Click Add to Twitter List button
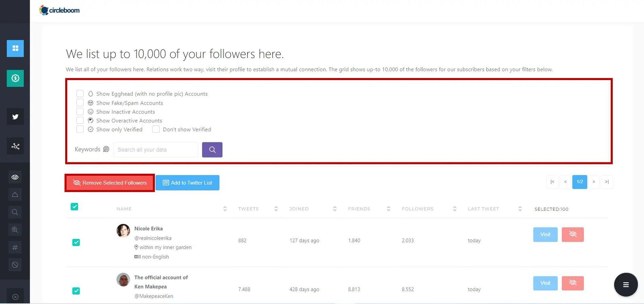 tap(188, 183)
